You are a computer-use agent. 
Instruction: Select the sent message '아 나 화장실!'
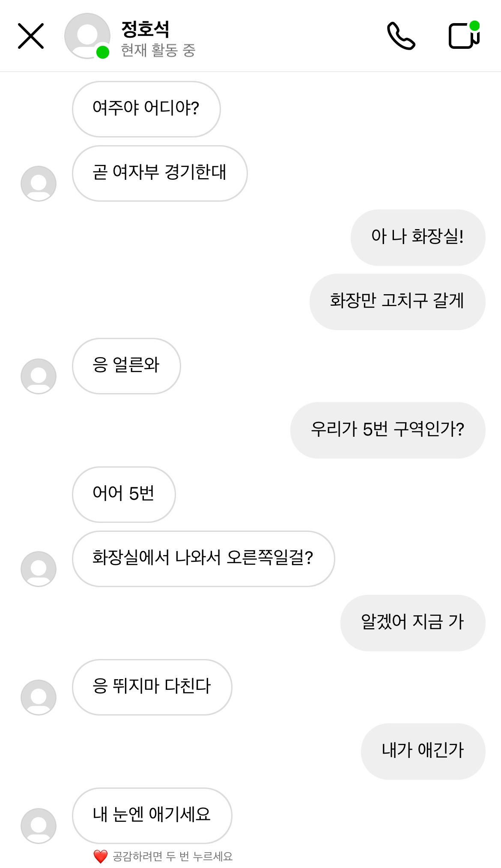[417, 237]
